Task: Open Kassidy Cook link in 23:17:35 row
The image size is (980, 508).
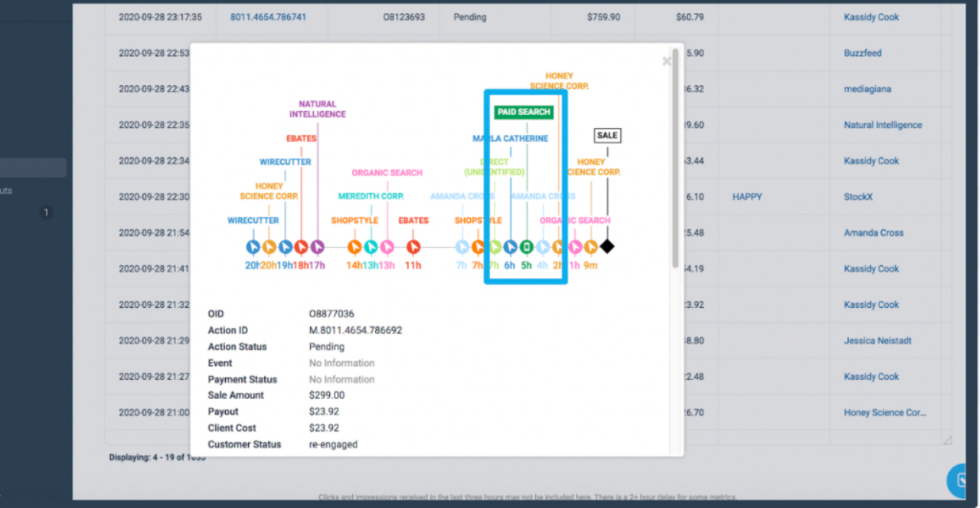Action: coord(871,17)
